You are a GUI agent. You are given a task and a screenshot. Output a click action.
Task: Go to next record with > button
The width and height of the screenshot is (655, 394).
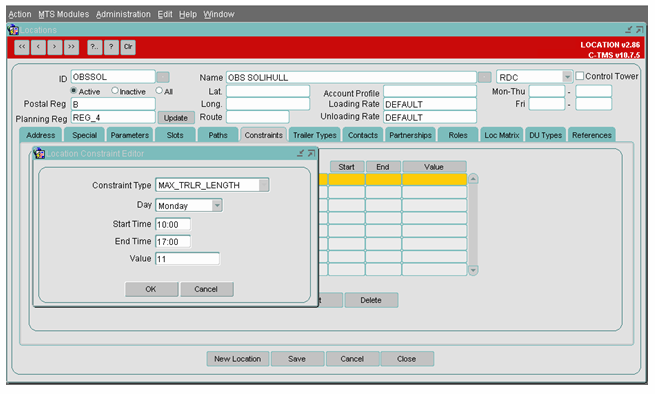54,47
